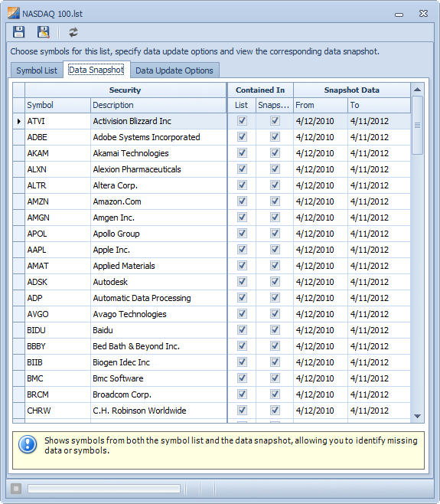Click the Contained In band header
This screenshot has width=440, height=504.
click(260, 90)
